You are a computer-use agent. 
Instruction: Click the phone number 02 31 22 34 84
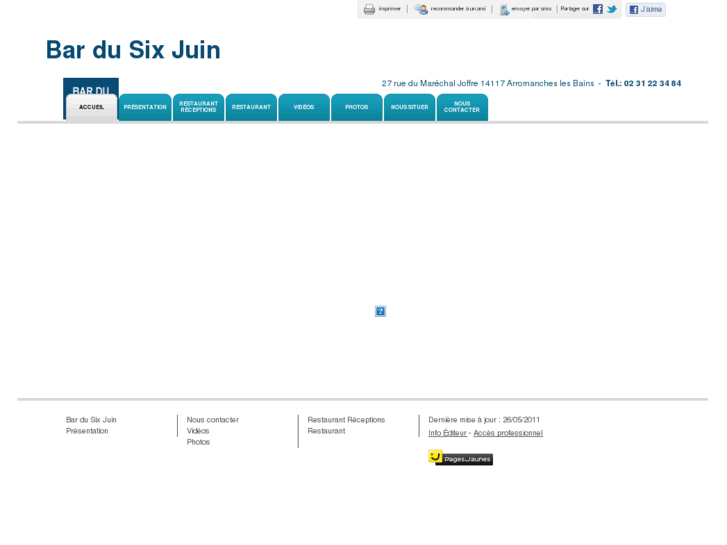tap(652, 83)
